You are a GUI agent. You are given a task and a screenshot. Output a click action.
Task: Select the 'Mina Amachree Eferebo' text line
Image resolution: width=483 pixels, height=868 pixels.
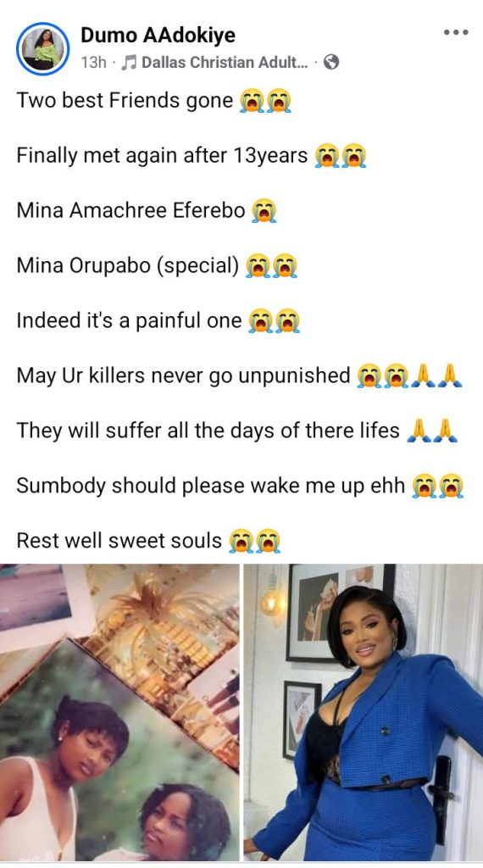130,211
